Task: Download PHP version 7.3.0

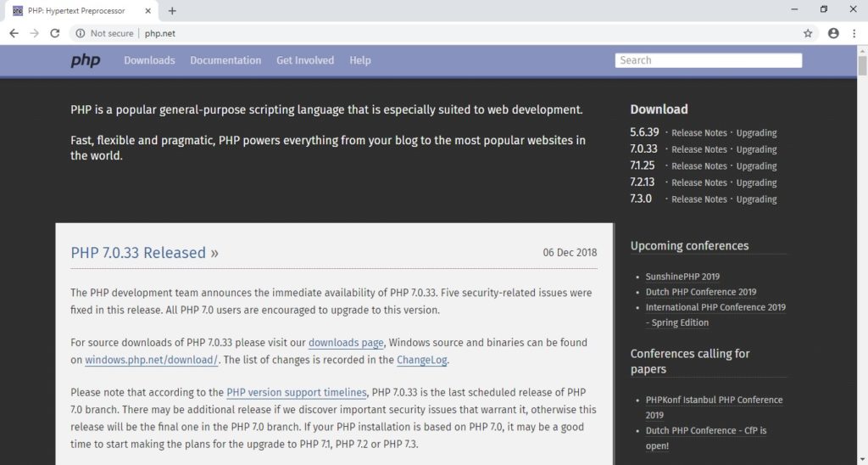Action: click(641, 199)
